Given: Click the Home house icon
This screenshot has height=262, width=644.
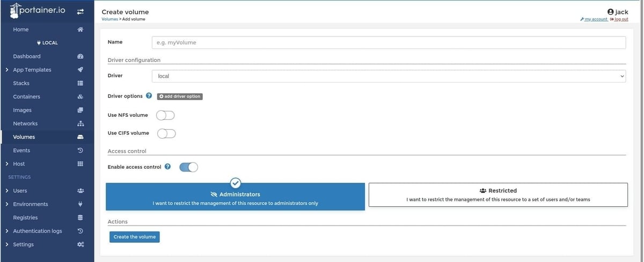Looking at the screenshot, I should pos(80,29).
